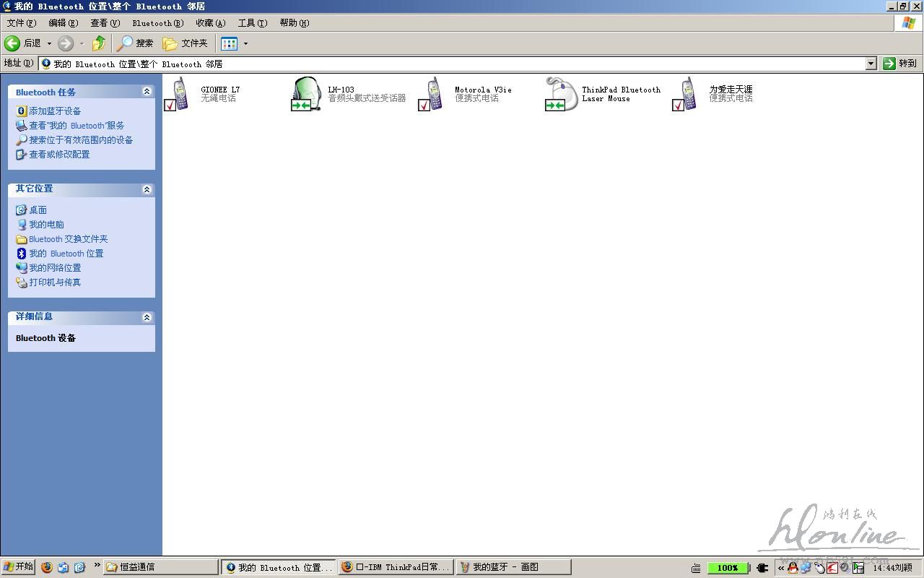924x578 pixels.
Task: Open 我的电脑 from other places
Action: coord(46,225)
